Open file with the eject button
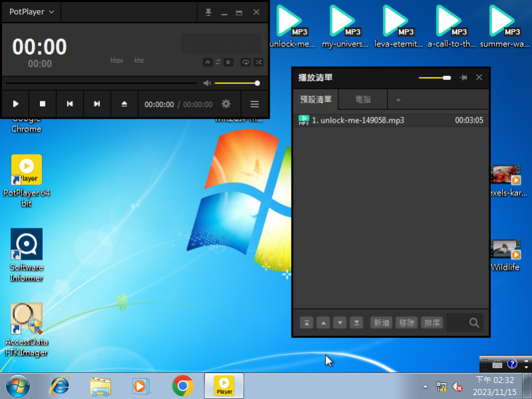The image size is (532, 399). pos(125,104)
